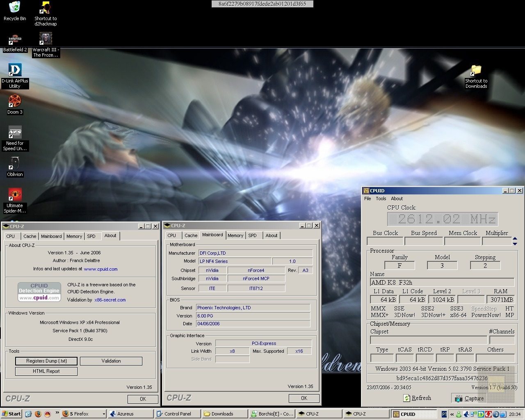
Task: Open the 5 Firefox taskbar group dropdown
Action: click(84, 414)
